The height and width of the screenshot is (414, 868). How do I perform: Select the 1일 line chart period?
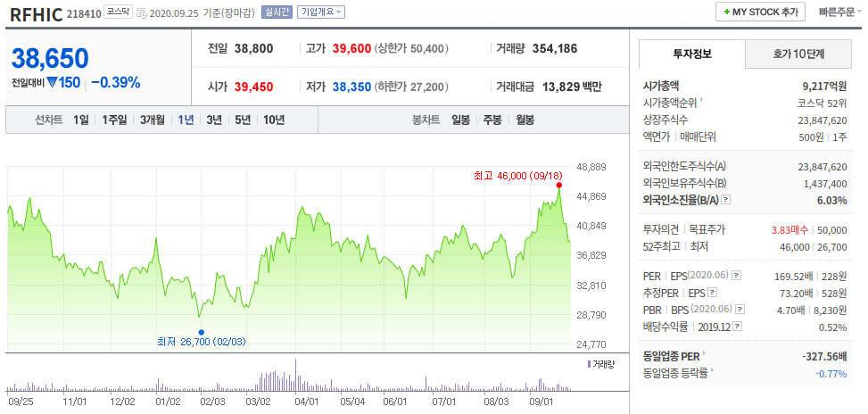coord(80,120)
